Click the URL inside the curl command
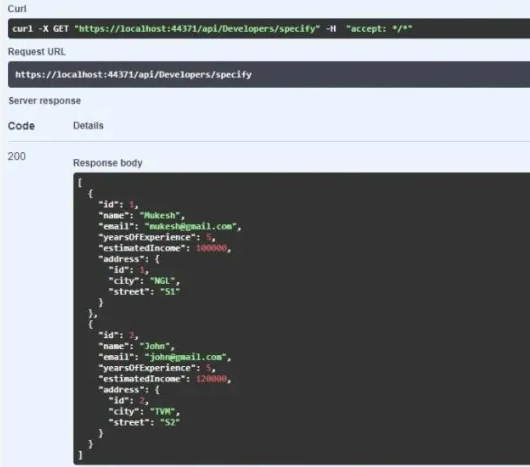Viewport: 530px width, 467px height. pyautogui.click(x=197, y=29)
